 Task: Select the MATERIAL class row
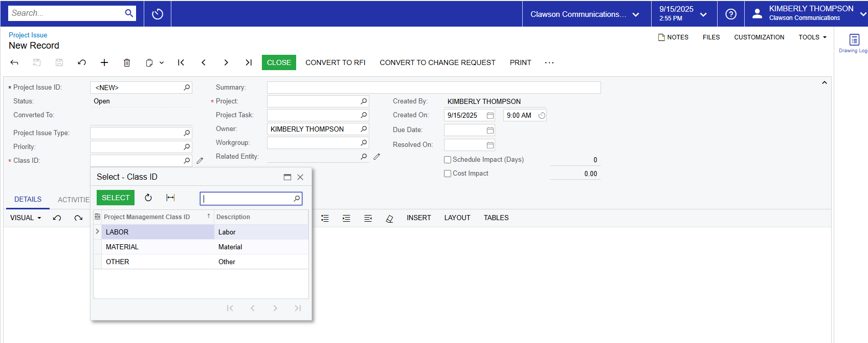click(122, 247)
